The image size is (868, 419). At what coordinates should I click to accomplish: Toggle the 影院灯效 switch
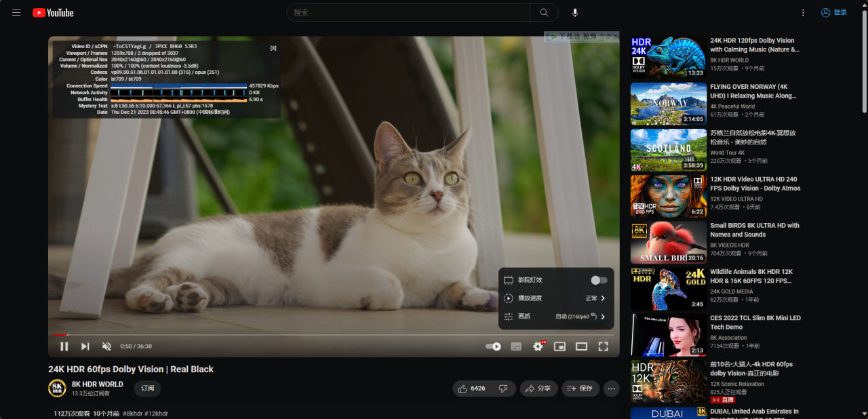tap(598, 280)
